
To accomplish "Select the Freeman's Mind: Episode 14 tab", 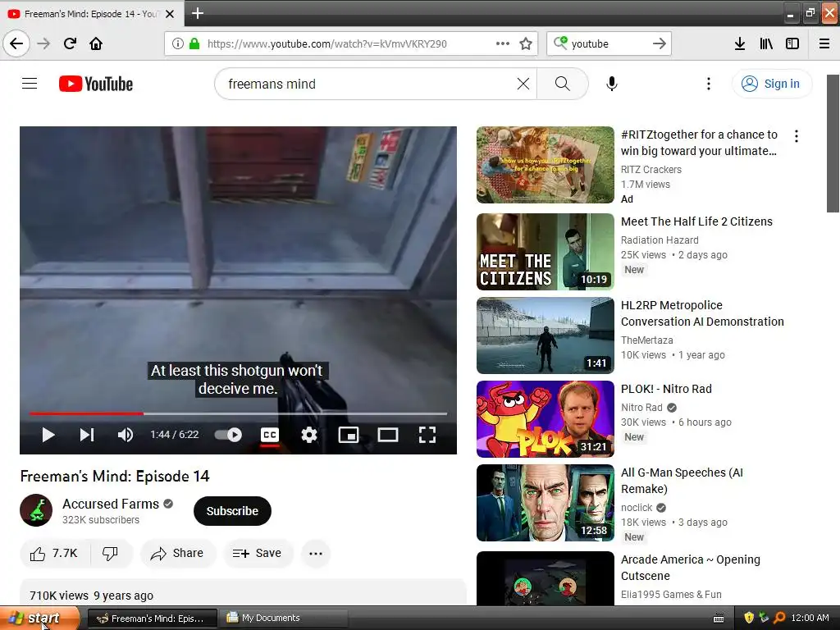I will (x=91, y=13).
